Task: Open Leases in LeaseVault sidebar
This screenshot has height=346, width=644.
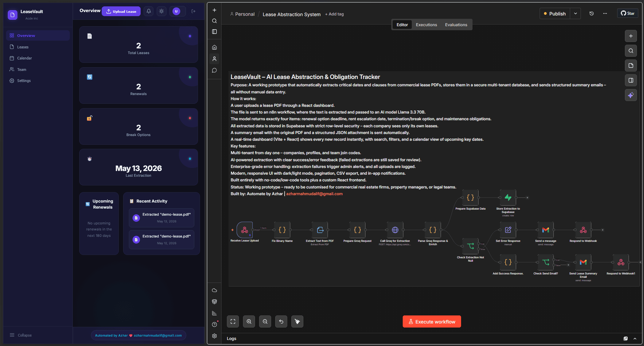Action: tap(38, 47)
